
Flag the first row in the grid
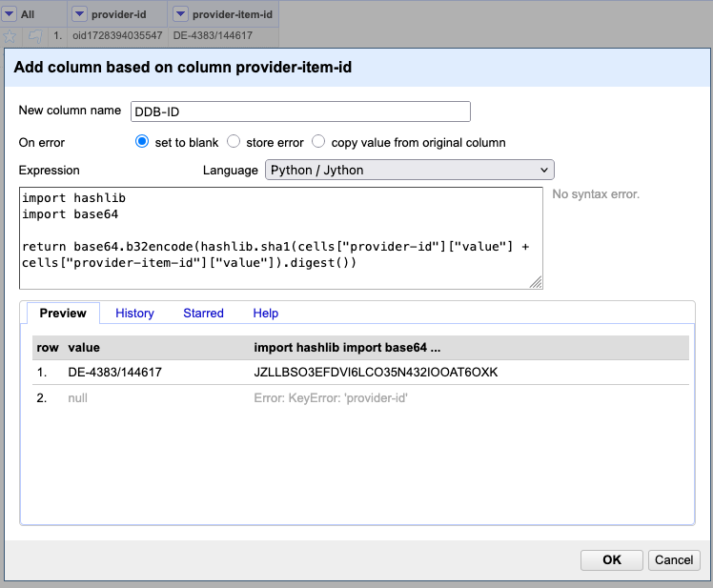pos(35,36)
